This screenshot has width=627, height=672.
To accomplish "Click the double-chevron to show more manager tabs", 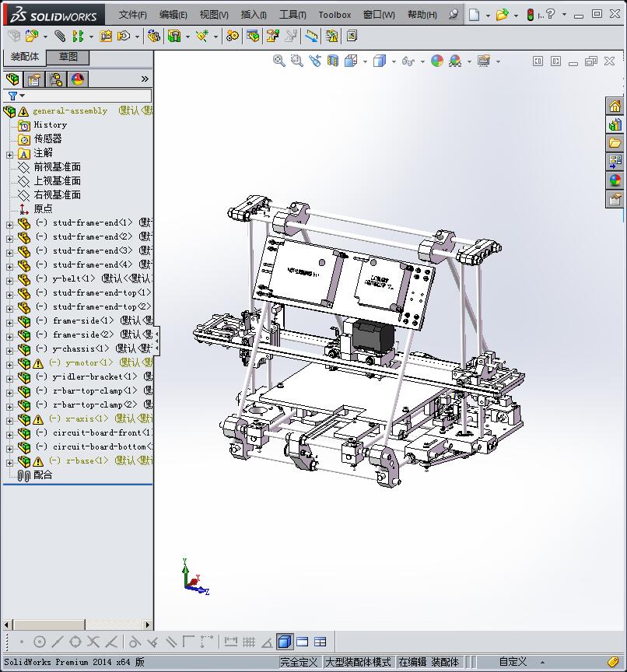I will pyautogui.click(x=145, y=79).
